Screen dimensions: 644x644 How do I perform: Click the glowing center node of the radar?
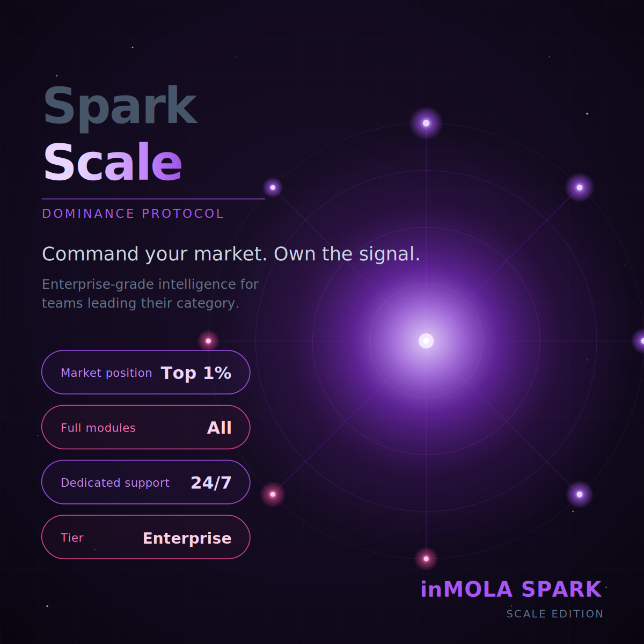[x=426, y=341]
